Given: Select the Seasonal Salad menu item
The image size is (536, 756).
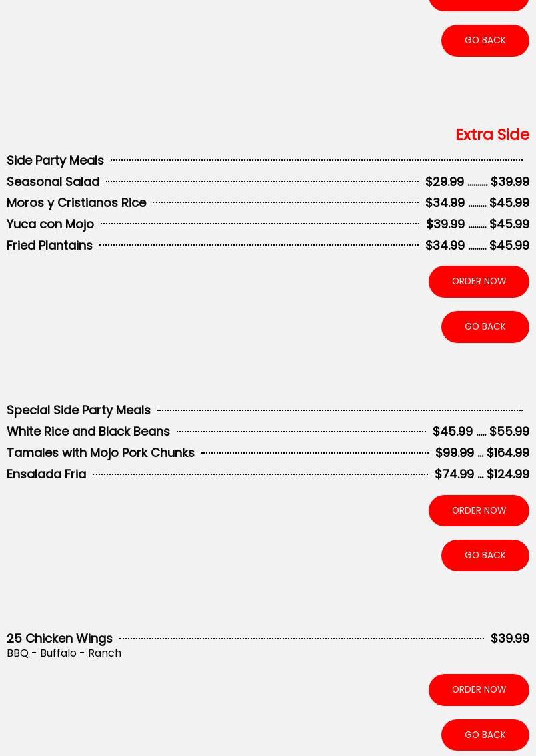Looking at the screenshot, I should click(53, 181).
